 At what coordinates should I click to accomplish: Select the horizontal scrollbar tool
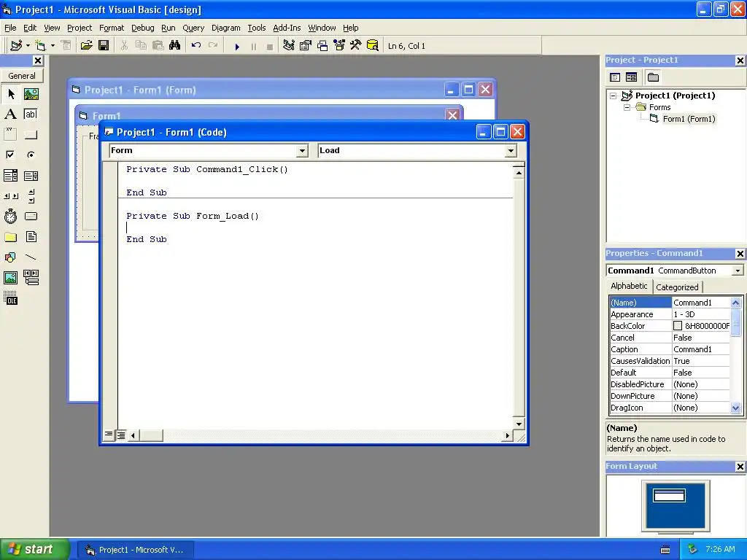tap(11, 195)
